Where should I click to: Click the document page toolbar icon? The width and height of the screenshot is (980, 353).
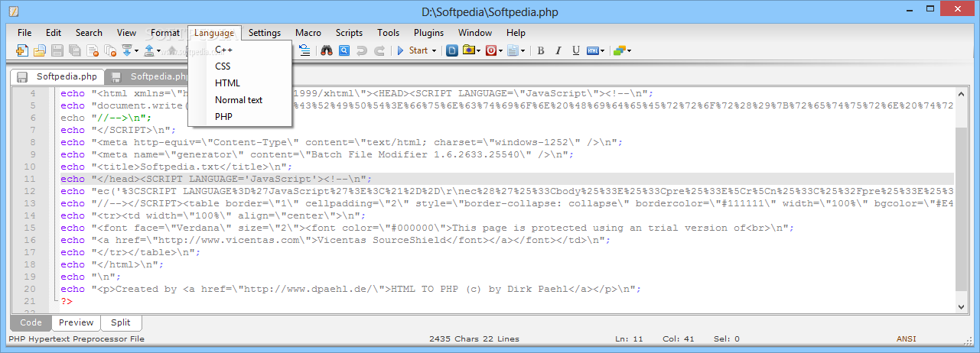[513, 51]
